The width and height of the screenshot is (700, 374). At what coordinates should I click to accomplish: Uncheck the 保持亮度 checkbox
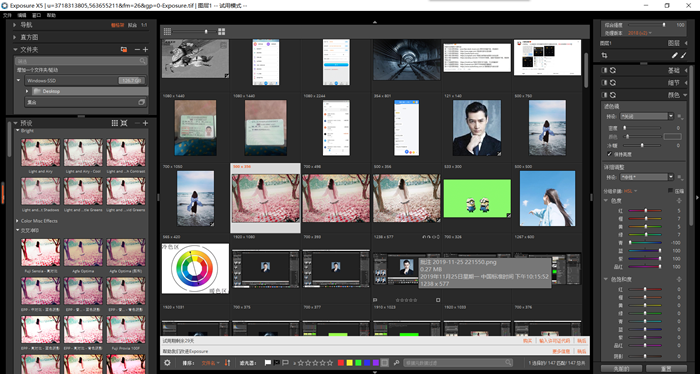(x=610, y=154)
